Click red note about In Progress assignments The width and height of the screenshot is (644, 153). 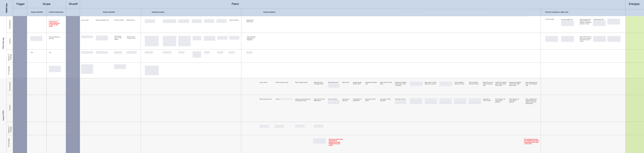(531, 142)
